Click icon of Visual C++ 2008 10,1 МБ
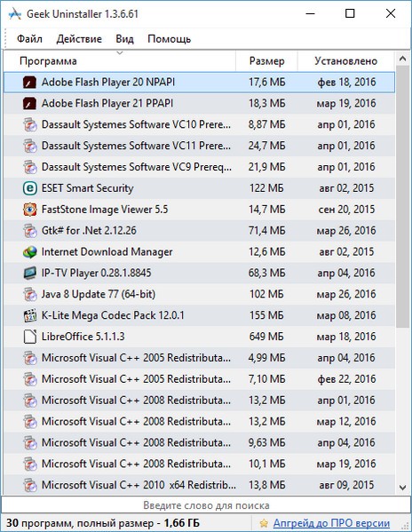The image size is (412, 532). coord(29,464)
